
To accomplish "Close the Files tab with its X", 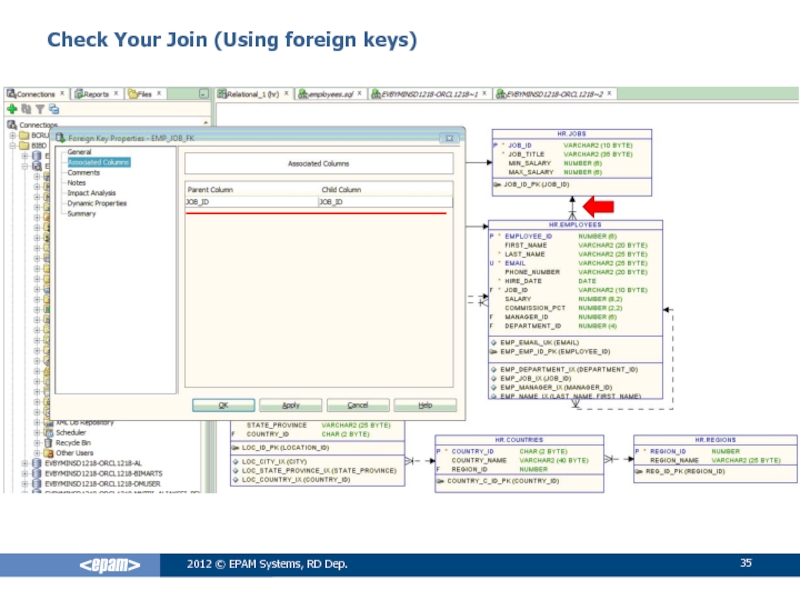I will 159,93.
